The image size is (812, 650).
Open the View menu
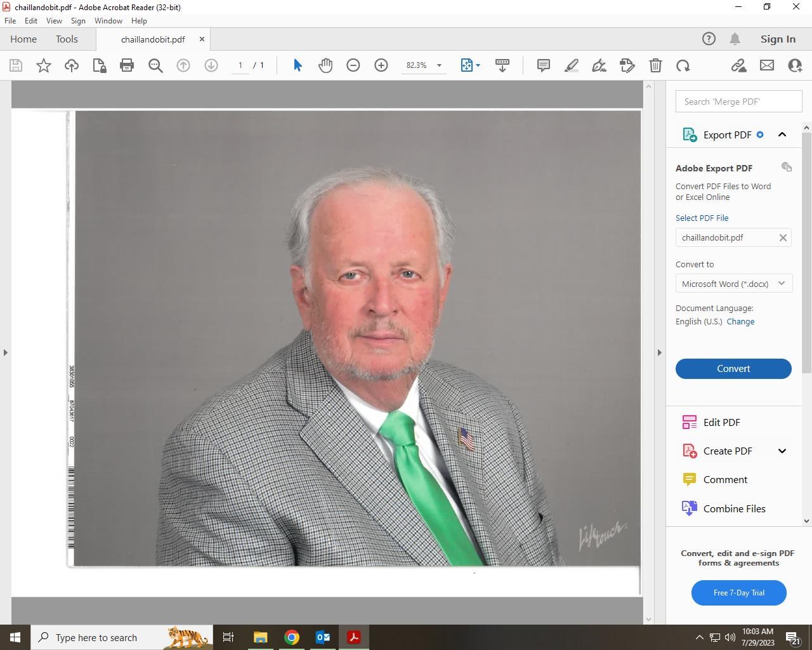click(54, 21)
